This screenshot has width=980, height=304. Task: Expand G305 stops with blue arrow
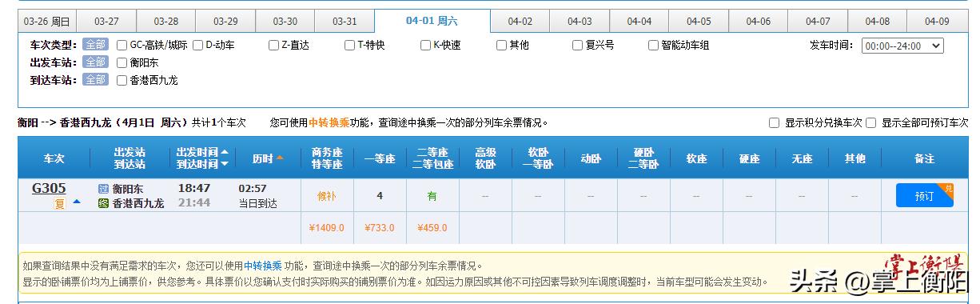click(77, 202)
